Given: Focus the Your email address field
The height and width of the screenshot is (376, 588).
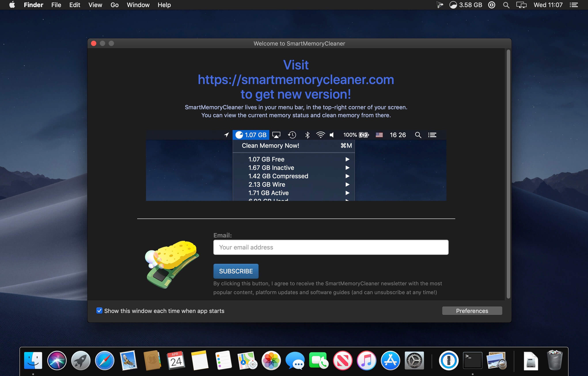Looking at the screenshot, I should click(331, 247).
